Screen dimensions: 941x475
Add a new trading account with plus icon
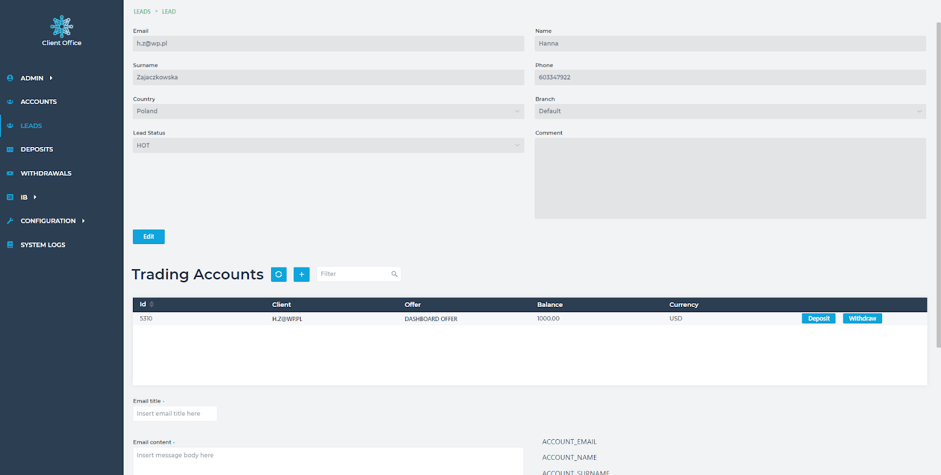coord(301,274)
